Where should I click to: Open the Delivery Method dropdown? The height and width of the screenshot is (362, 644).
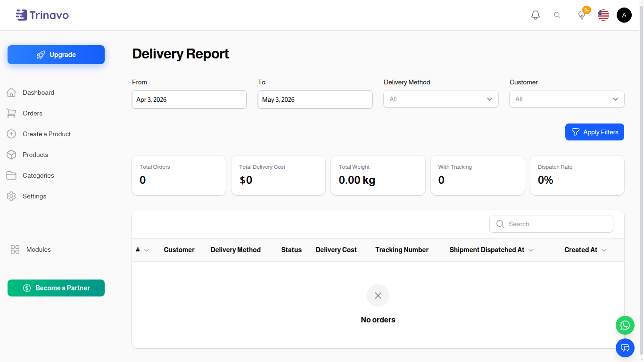click(441, 99)
